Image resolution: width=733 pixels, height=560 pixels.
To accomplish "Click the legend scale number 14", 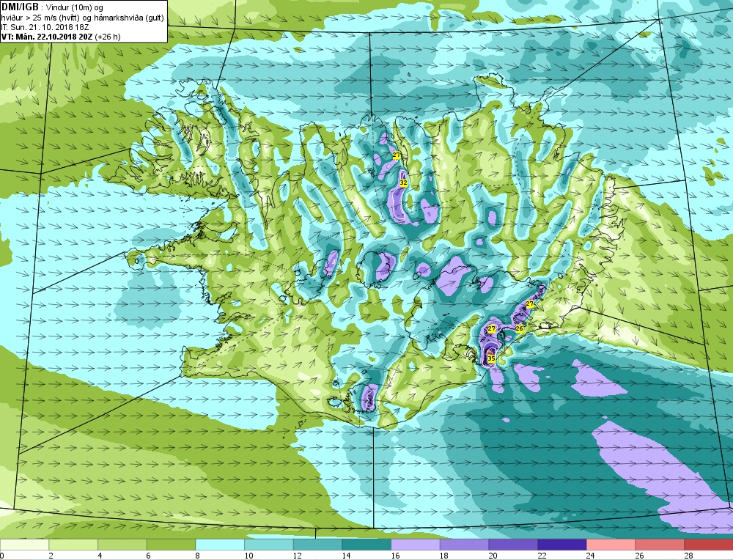I will (x=347, y=556).
